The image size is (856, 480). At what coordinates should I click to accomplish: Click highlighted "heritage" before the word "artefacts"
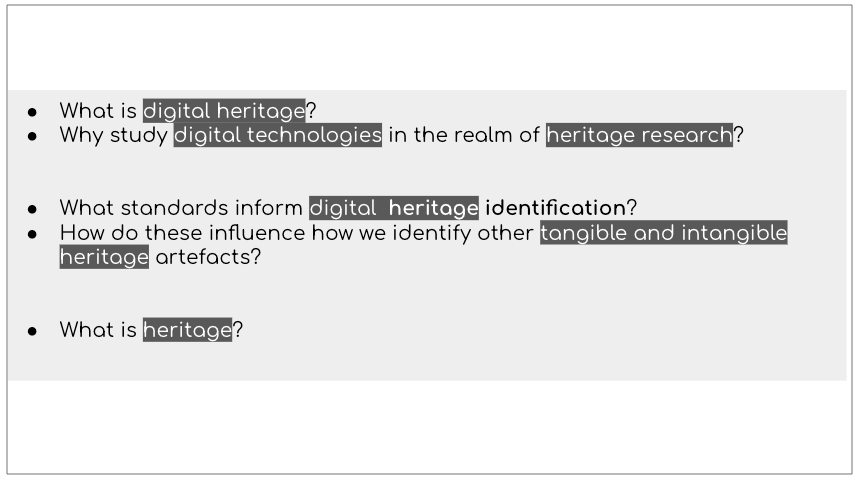(104, 257)
